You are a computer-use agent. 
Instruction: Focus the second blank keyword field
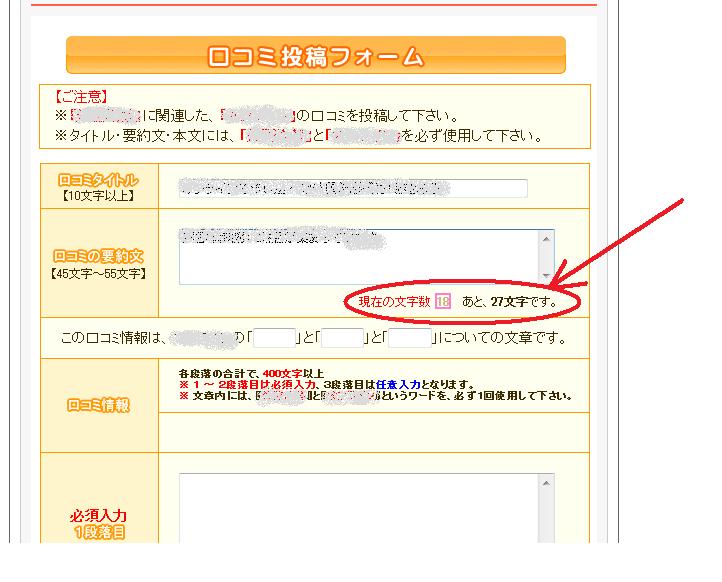(x=343, y=338)
